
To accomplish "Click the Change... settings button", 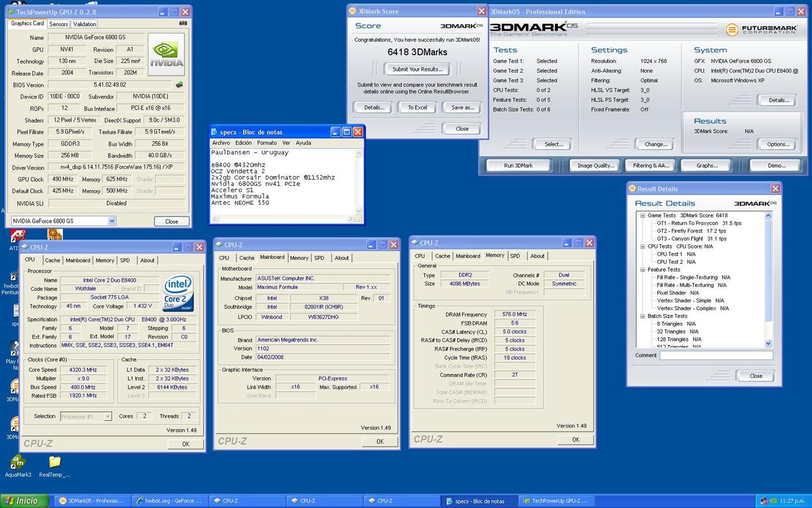I will click(x=656, y=144).
